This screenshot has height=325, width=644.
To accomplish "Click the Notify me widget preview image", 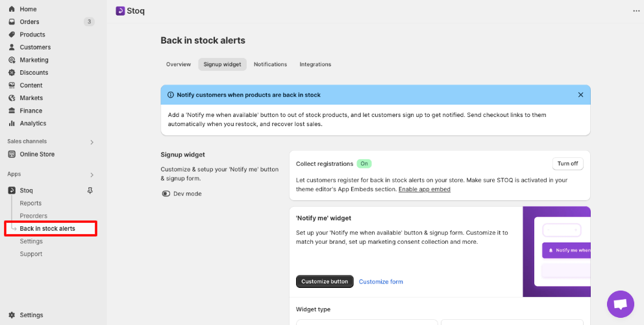I will click(x=556, y=252).
